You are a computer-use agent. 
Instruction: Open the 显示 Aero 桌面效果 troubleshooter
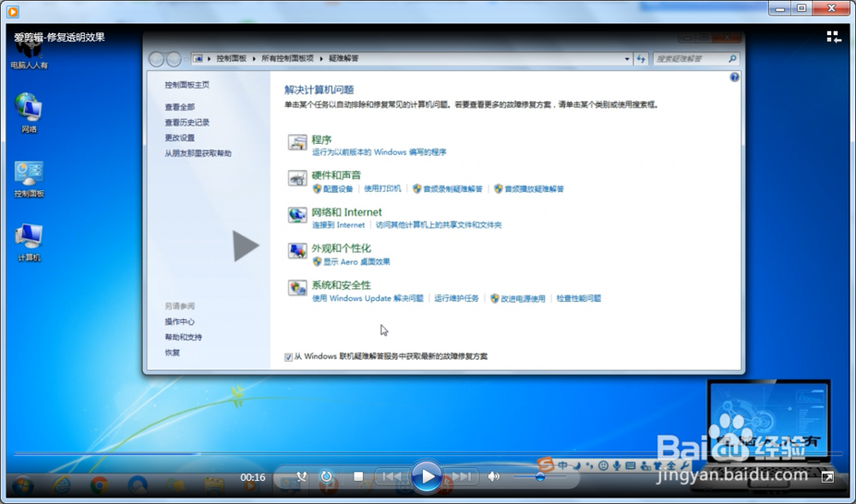click(356, 262)
